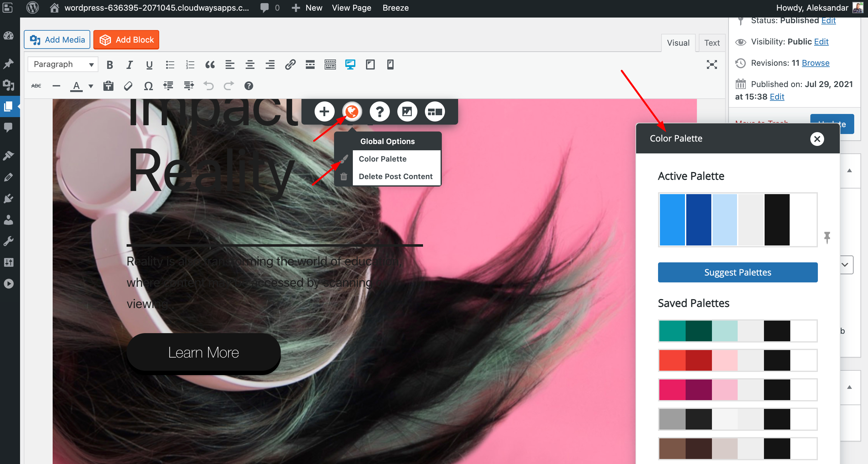Click the special character omega icon

(148, 86)
